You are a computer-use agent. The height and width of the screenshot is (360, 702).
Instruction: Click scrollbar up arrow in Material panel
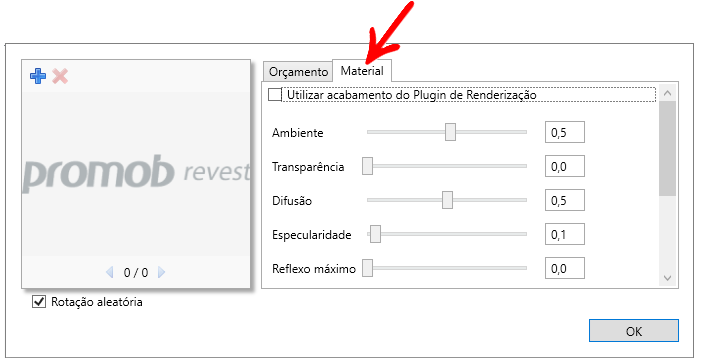[668, 93]
